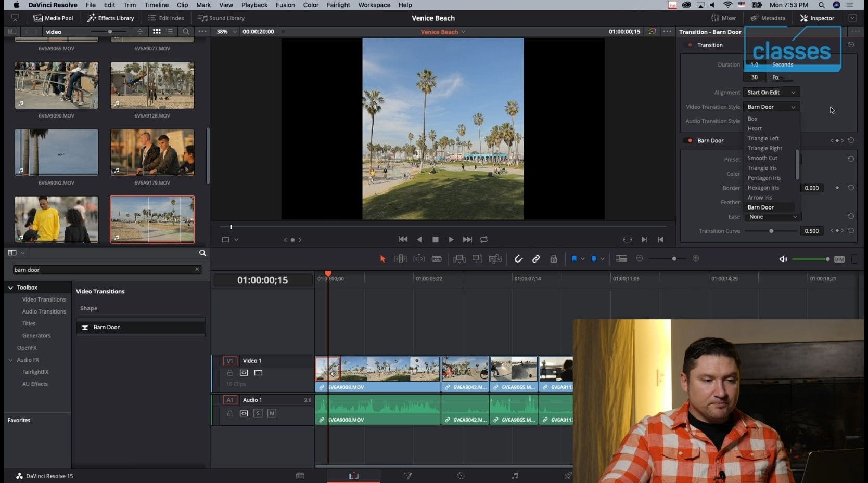868x483 pixels.
Task: Open the Timeline menu
Action: pos(156,5)
